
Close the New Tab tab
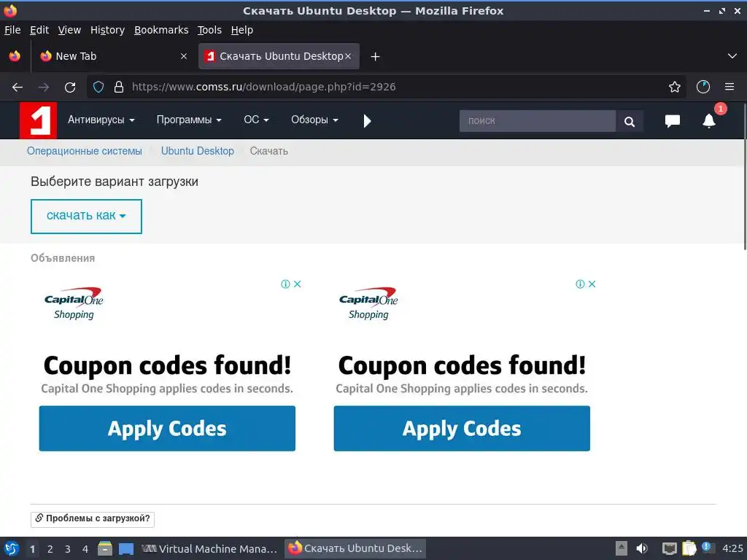pyautogui.click(x=183, y=56)
